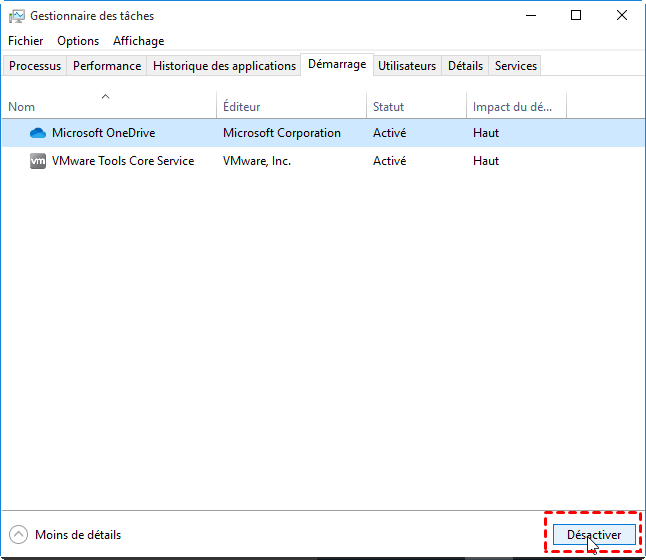Sort by the Statut column header
Viewport: 646px width, 560px height.
(416, 107)
